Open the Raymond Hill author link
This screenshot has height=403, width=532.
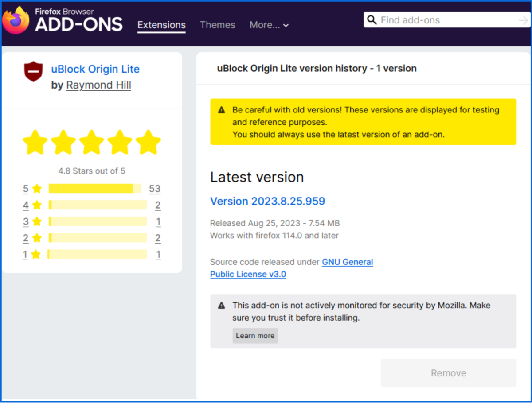98,85
